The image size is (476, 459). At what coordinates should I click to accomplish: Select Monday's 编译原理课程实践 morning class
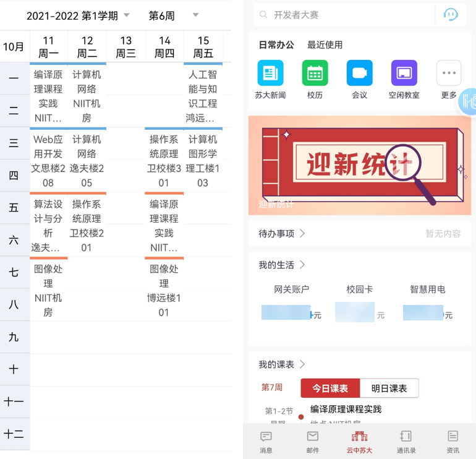pyautogui.click(x=48, y=95)
